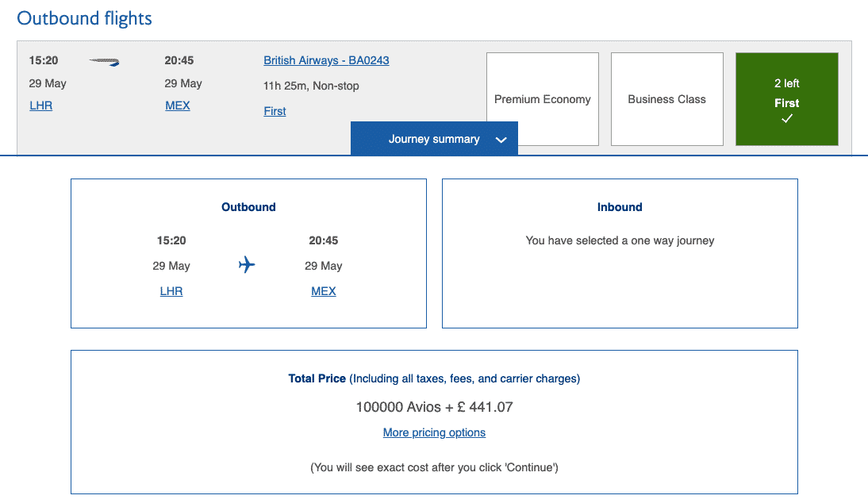The height and width of the screenshot is (503, 868).
Task: Open More pricing options
Action: coord(434,432)
